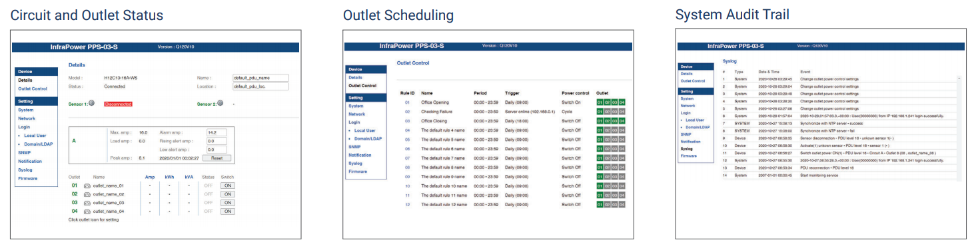Open Firmware menu in System Audit Trail panel
The height and width of the screenshot is (248, 980).
tap(688, 156)
